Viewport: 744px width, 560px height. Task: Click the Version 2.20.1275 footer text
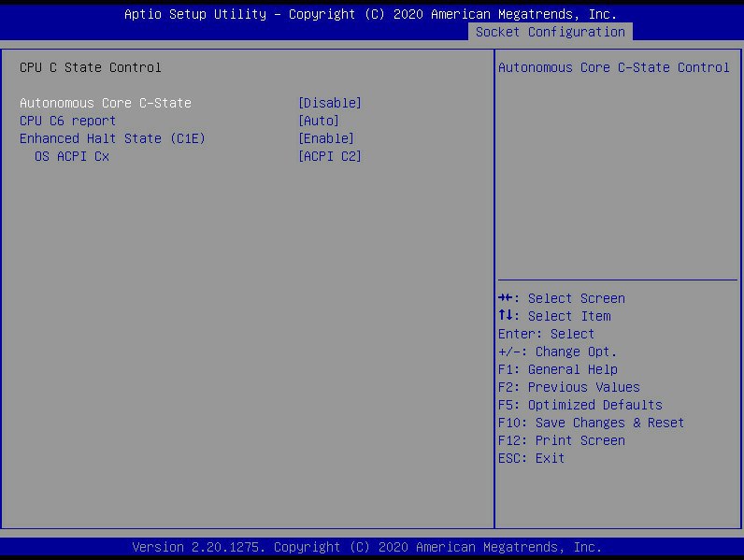[366, 547]
